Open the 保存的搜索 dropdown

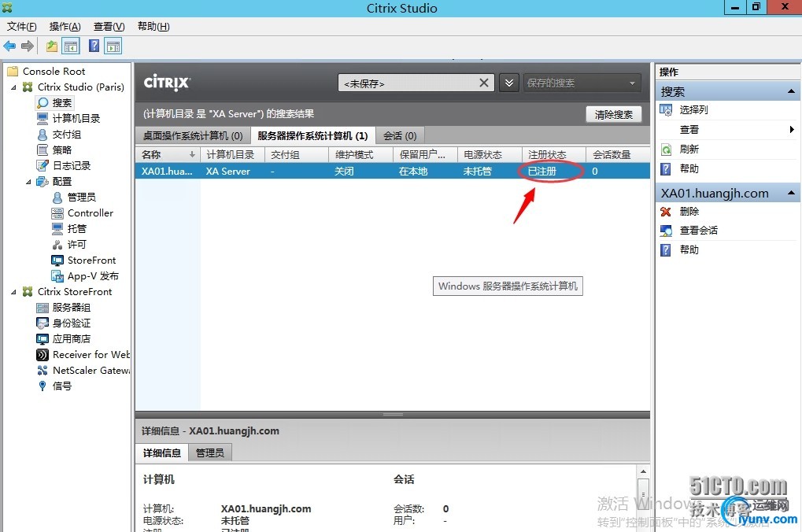pos(582,83)
